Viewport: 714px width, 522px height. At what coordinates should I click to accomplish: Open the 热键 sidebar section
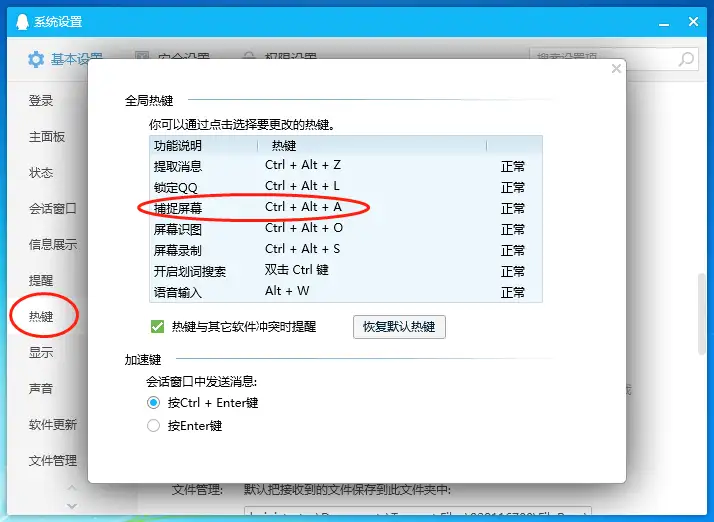pyautogui.click(x=41, y=316)
